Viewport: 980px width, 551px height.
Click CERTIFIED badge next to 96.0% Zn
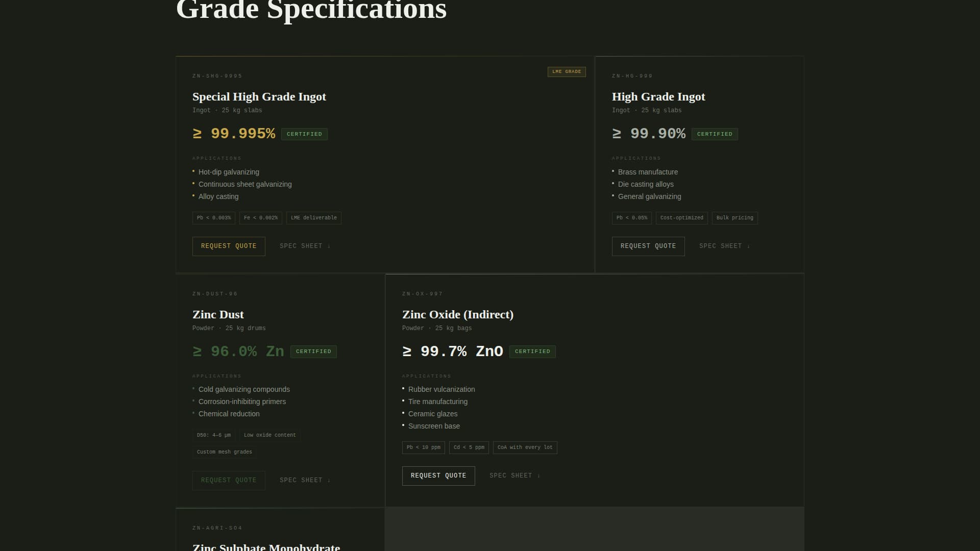tap(313, 352)
